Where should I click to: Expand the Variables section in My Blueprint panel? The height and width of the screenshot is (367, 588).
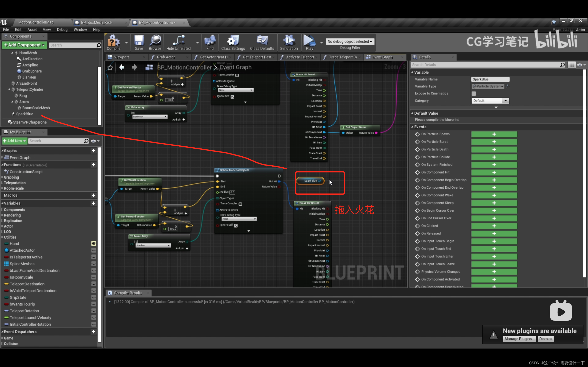click(x=4, y=203)
